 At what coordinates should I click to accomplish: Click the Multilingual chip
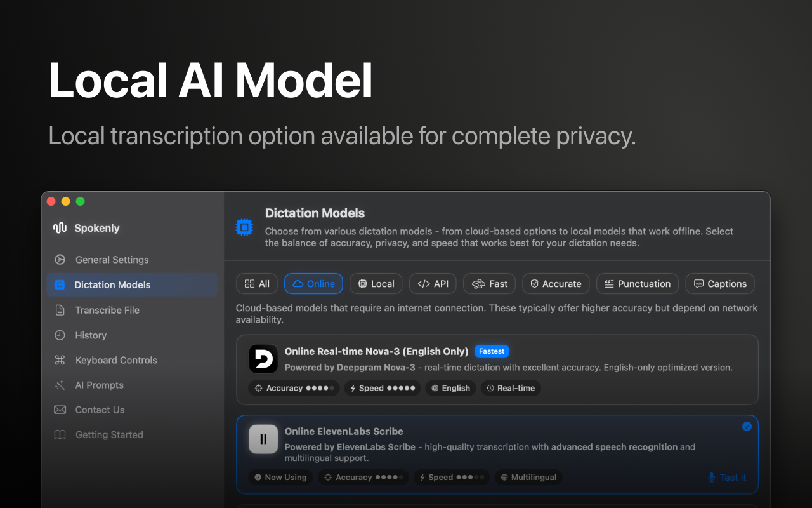point(528,478)
